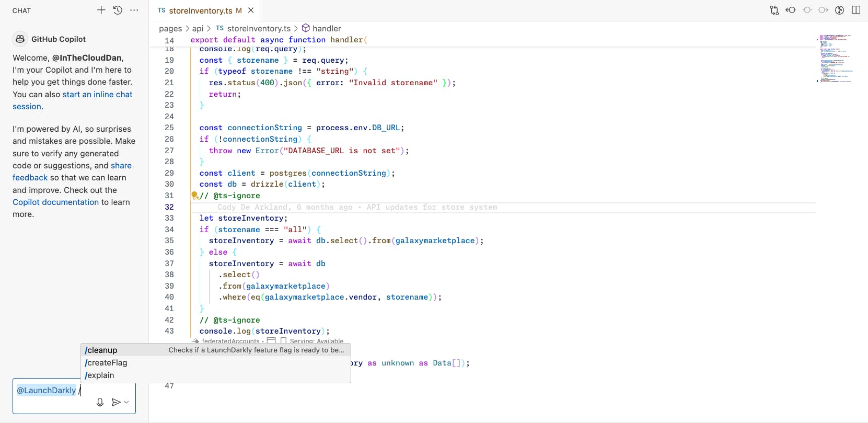The width and height of the screenshot is (868, 423).
Task: Follow the 'start an inline chat session' link
Action: (x=97, y=95)
